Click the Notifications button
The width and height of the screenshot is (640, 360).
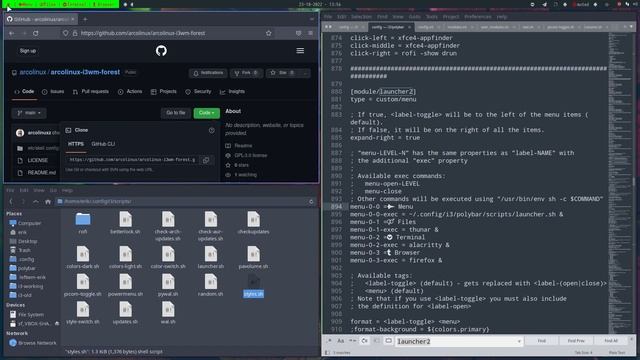(x=208, y=73)
